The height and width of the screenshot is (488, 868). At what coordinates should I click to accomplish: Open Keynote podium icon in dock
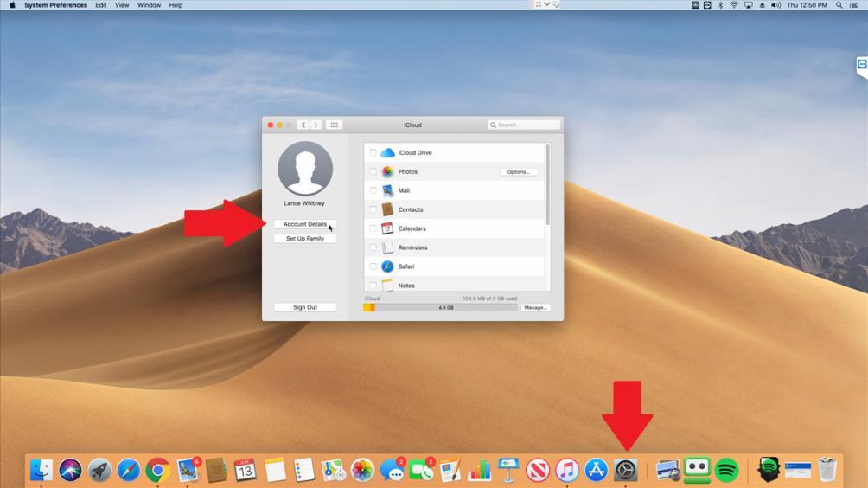coord(508,471)
